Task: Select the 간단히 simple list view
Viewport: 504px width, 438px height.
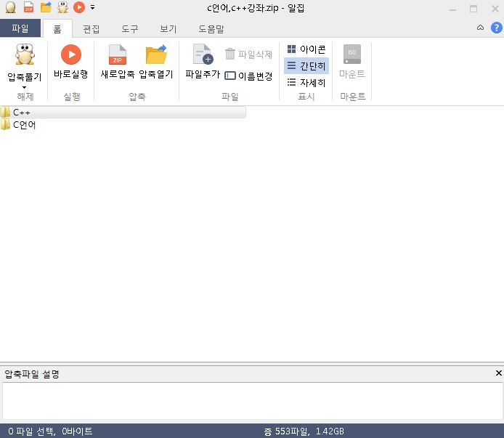Action: click(306, 66)
